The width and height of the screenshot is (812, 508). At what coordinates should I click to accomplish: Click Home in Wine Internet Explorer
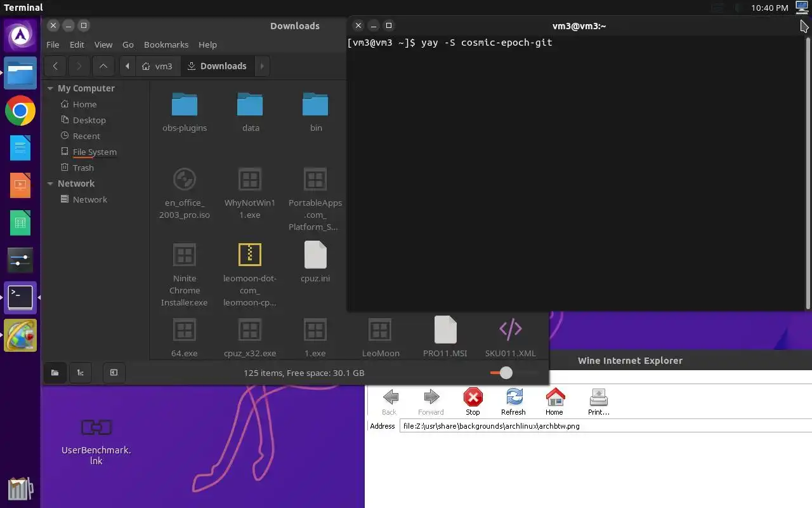click(555, 402)
